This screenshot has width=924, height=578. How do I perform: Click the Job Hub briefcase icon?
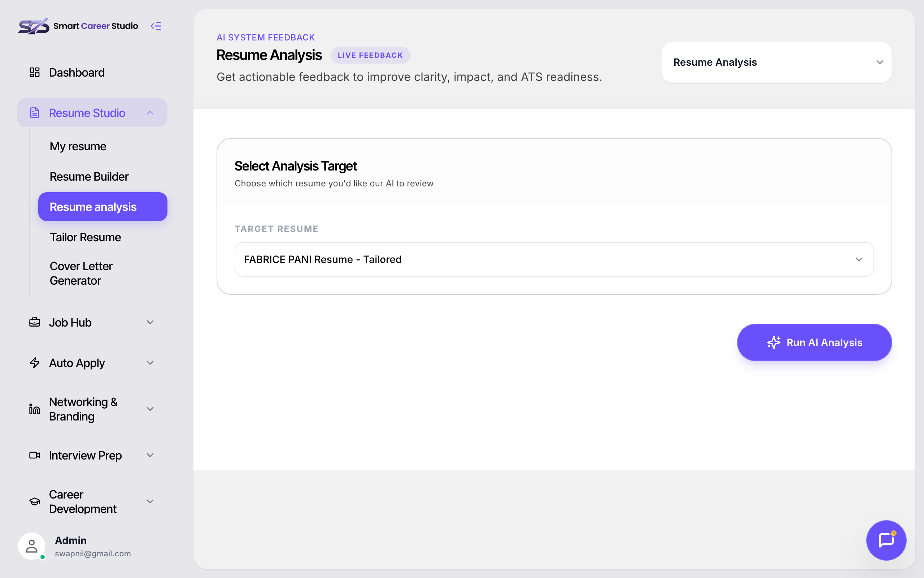(x=35, y=322)
